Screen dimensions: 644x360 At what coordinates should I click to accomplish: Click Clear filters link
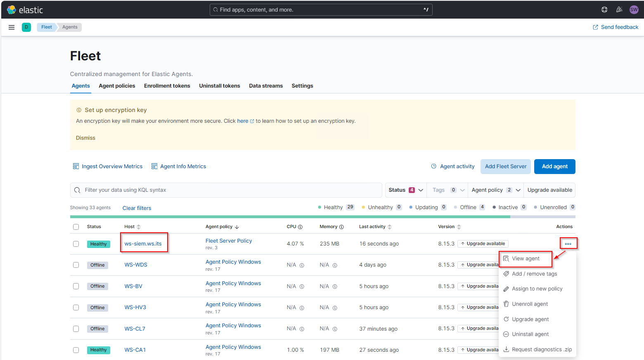(137, 208)
